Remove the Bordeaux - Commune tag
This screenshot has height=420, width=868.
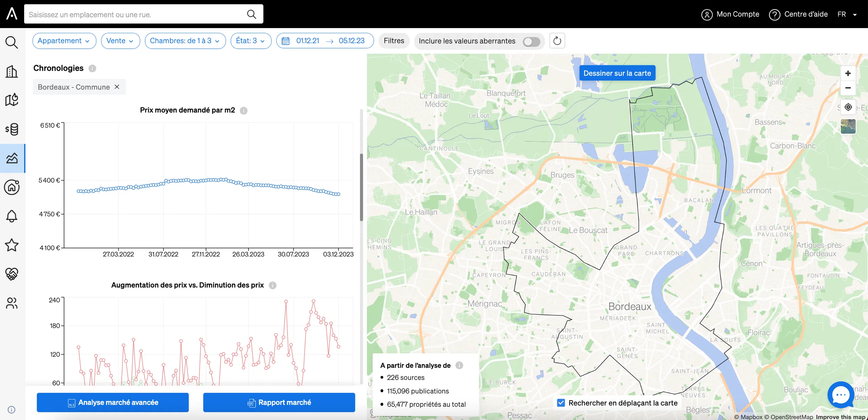pos(117,87)
